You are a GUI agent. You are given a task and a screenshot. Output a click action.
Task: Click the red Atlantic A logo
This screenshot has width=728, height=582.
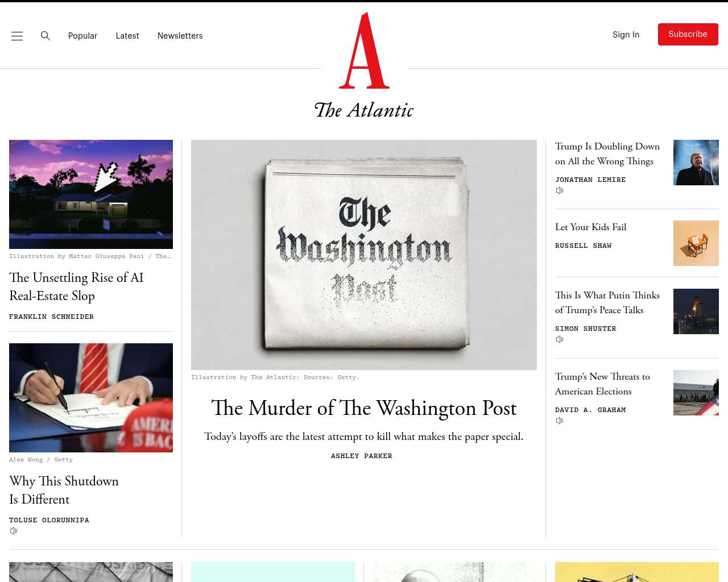(364, 51)
